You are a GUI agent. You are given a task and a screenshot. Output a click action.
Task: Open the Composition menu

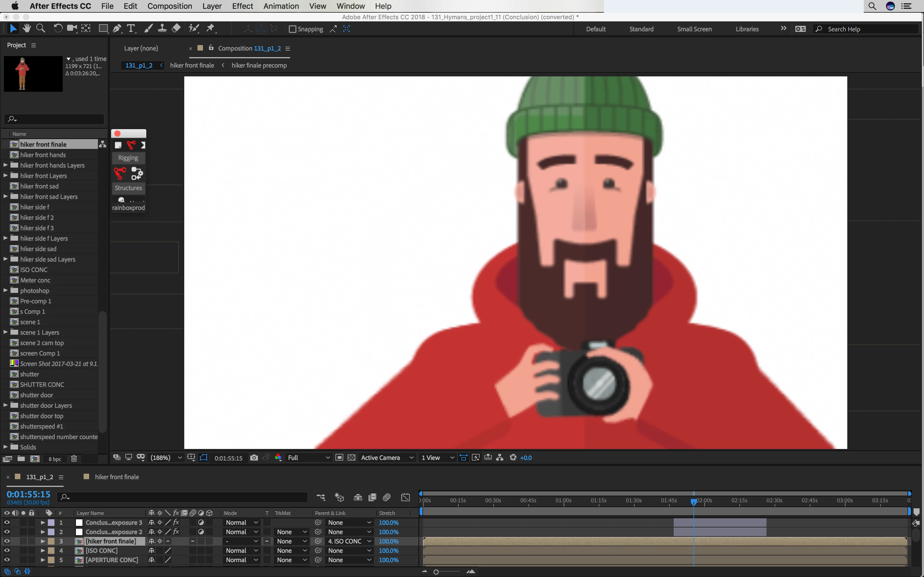(x=169, y=6)
